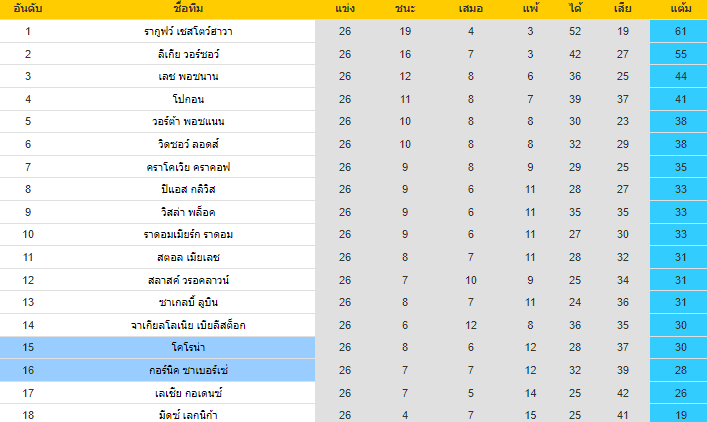Open the มิดซ์ เลกนิก้า team link

(x=188, y=414)
